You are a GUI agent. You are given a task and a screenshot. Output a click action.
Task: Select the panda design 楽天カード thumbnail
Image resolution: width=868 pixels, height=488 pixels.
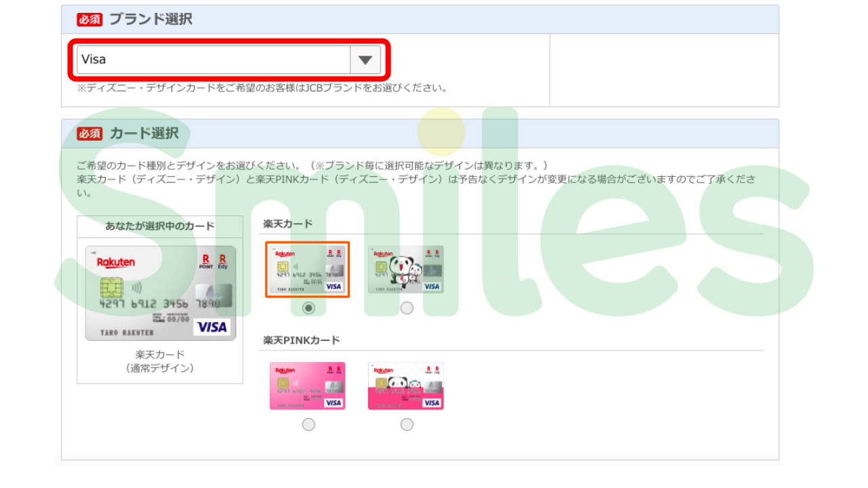pyautogui.click(x=406, y=268)
